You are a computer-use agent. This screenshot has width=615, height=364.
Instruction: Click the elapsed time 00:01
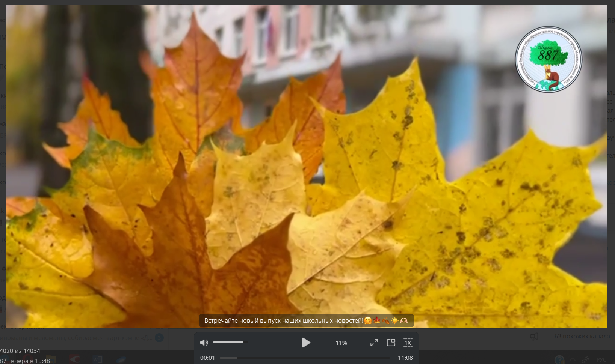coord(208,358)
